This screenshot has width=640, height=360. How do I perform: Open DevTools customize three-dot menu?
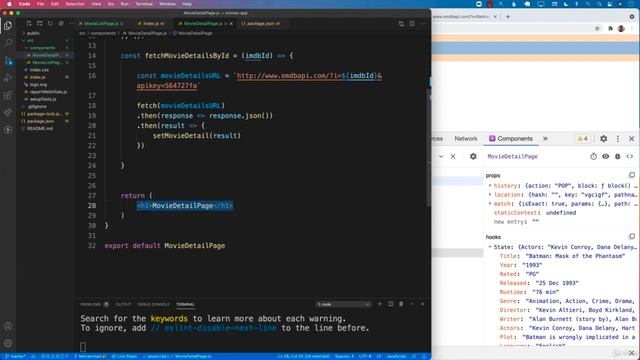pos(618,139)
